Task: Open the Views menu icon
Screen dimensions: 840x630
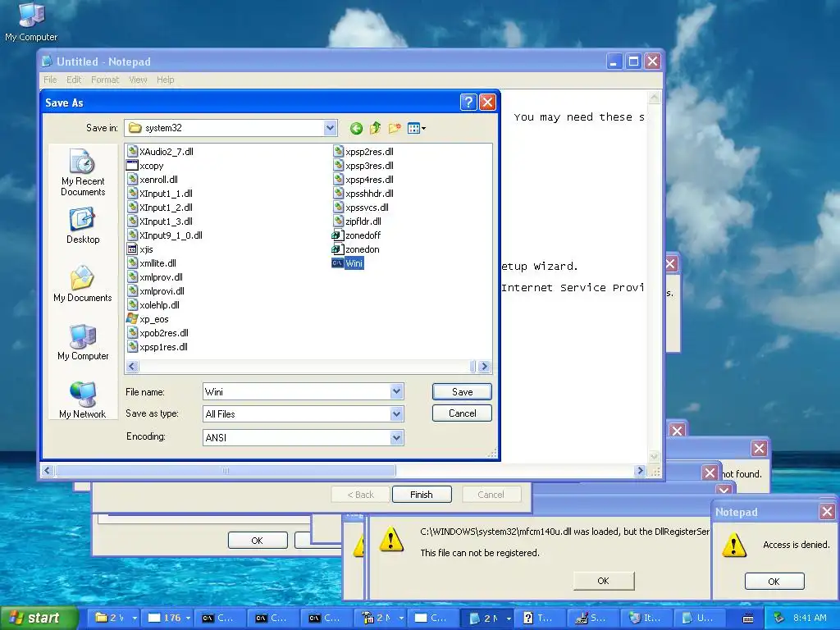Action: [x=416, y=128]
